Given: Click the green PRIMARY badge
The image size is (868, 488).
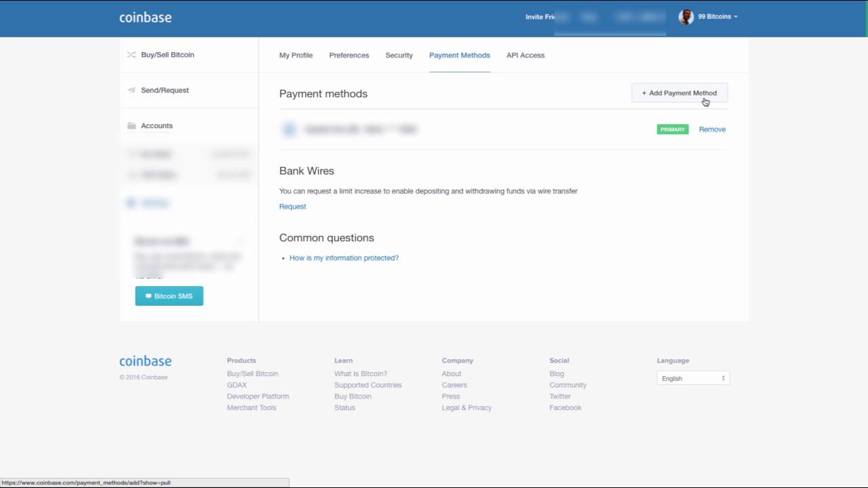Looking at the screenshot, I should click(x=673, y=129).
